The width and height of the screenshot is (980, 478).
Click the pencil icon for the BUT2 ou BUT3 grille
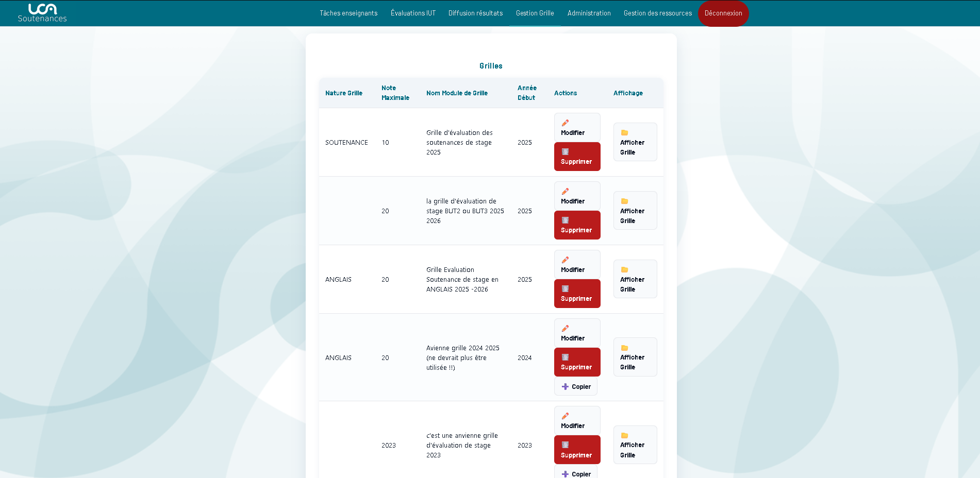tap(566, 191)
